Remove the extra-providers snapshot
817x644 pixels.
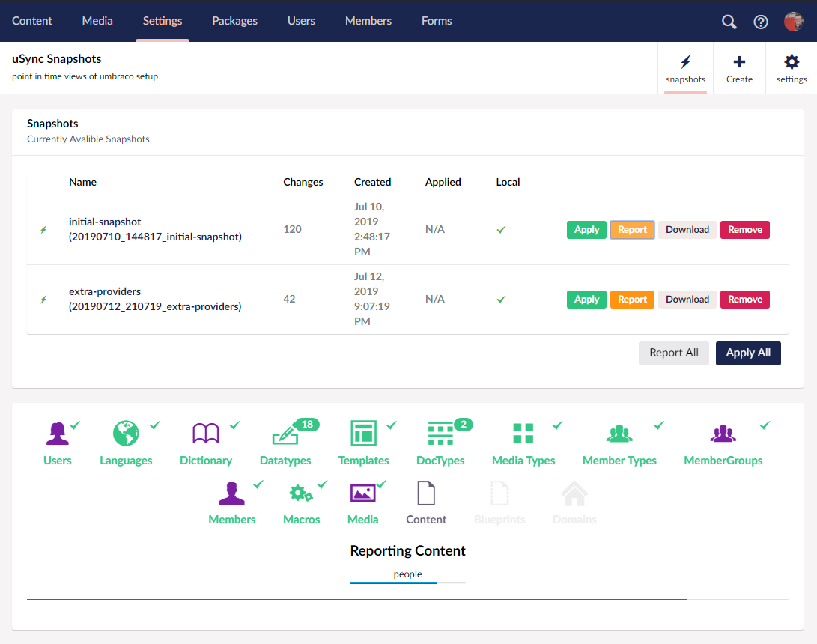745,300
